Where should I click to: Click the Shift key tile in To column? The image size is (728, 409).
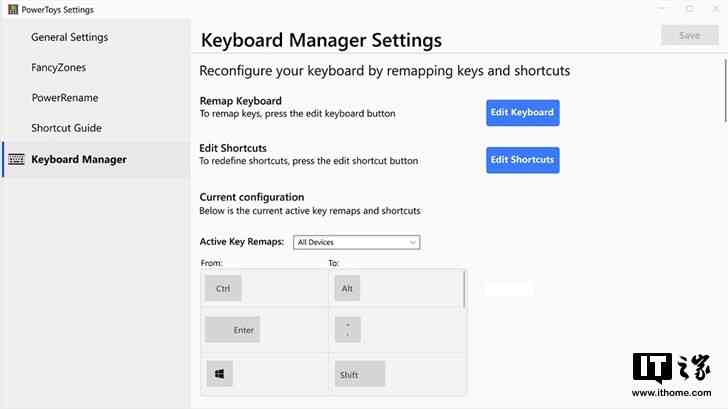(360, 374)
